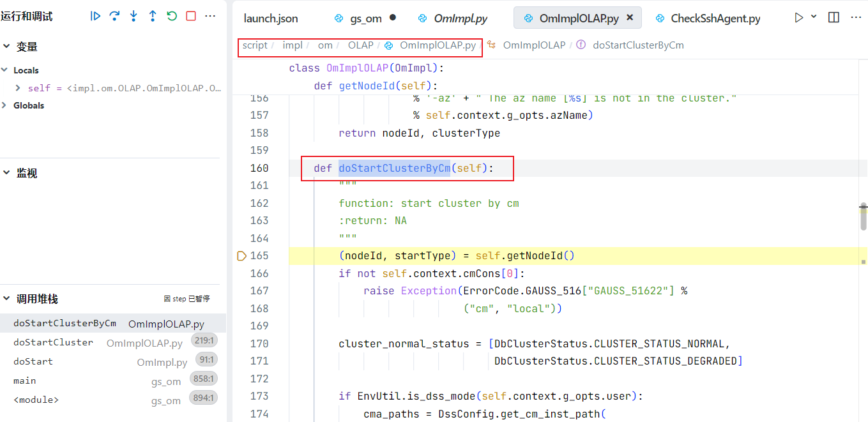Click the highlighted doStartClusterByCm name
The width and height of the screenshot is (868, 422).
click(394, 169)
